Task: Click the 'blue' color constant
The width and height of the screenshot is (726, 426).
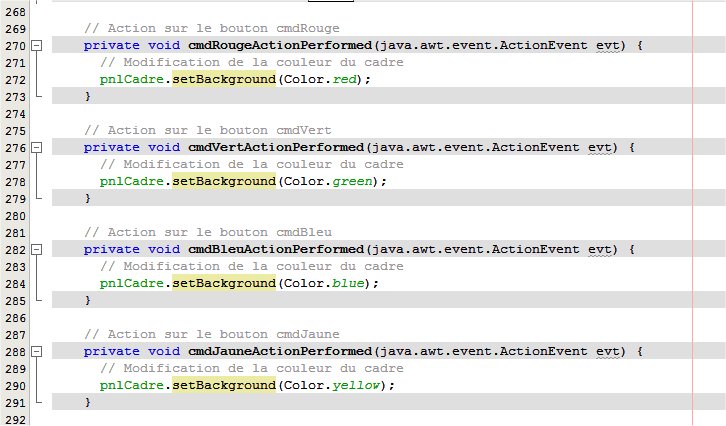Action: (x=348, y=283)
